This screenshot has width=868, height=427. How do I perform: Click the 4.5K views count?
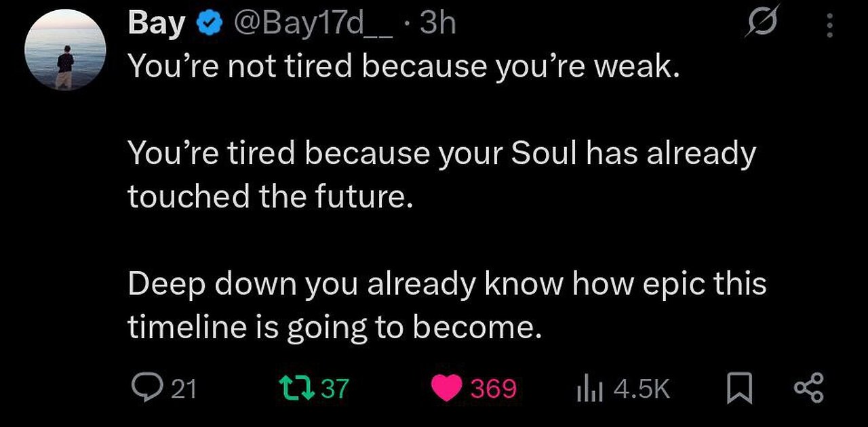[640, 389]
